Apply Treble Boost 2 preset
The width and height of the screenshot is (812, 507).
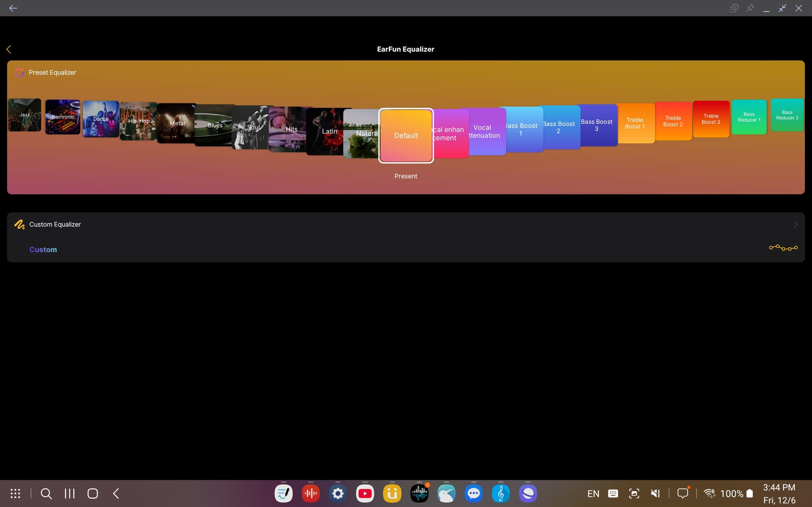pyautogui.click(x=673, y=121)
